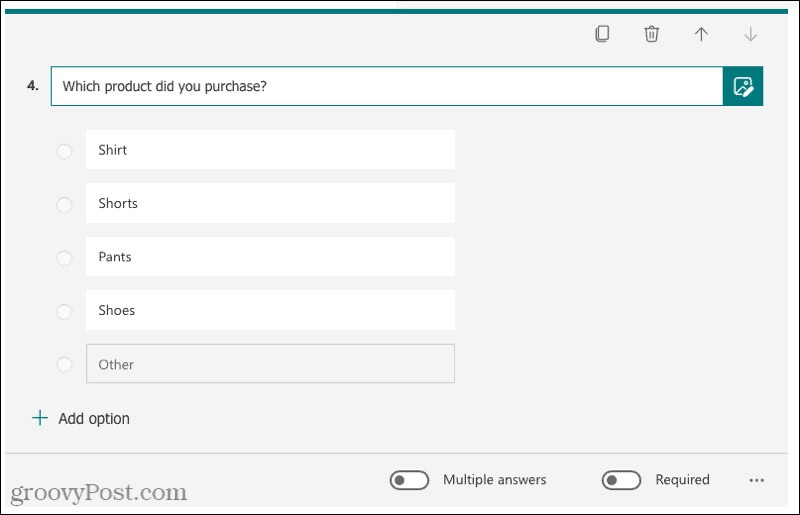Click the insert media icon beside the question
800x515 pixels.
point(743,86)
